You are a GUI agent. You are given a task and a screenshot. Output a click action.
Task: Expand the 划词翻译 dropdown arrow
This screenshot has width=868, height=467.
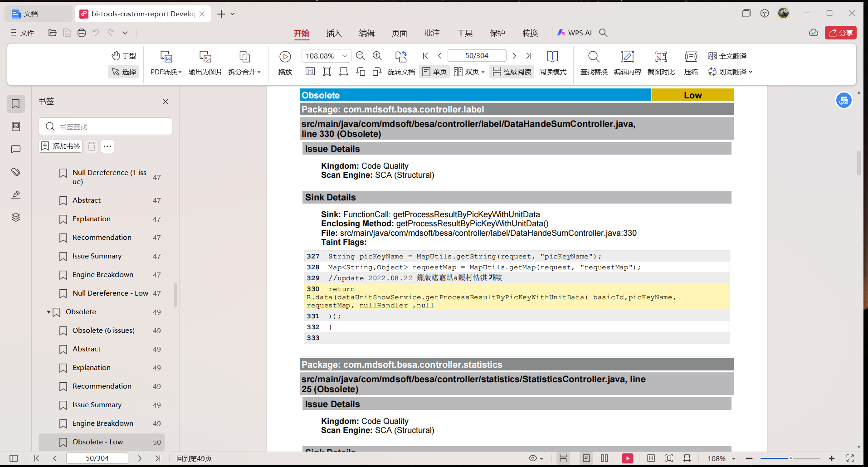pyautogui.click(x=751, y=72)
